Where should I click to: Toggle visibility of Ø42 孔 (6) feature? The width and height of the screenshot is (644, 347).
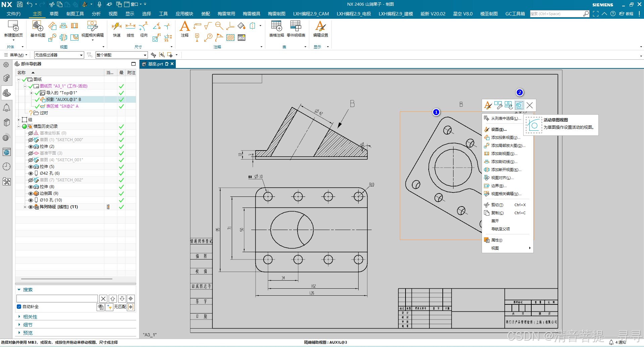31,173
